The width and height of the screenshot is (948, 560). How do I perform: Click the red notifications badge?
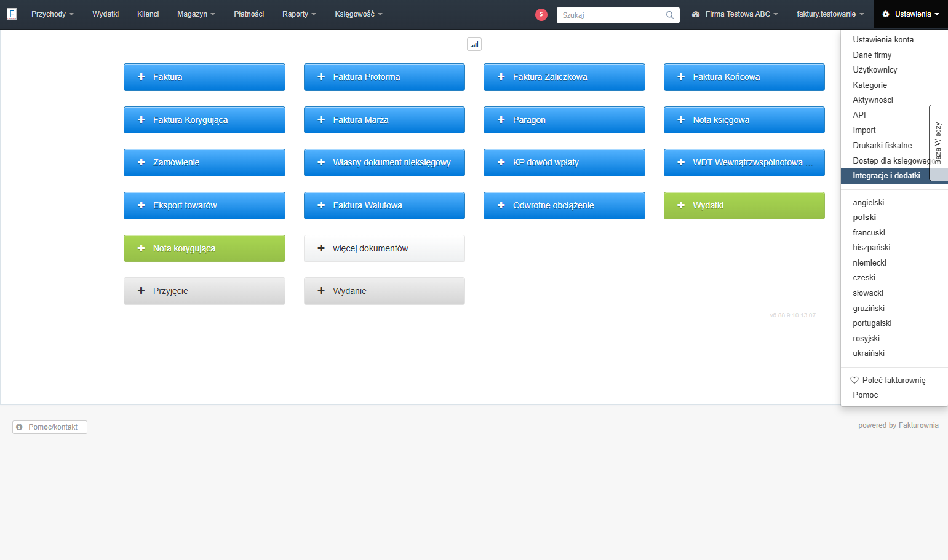tap(541, 15)
